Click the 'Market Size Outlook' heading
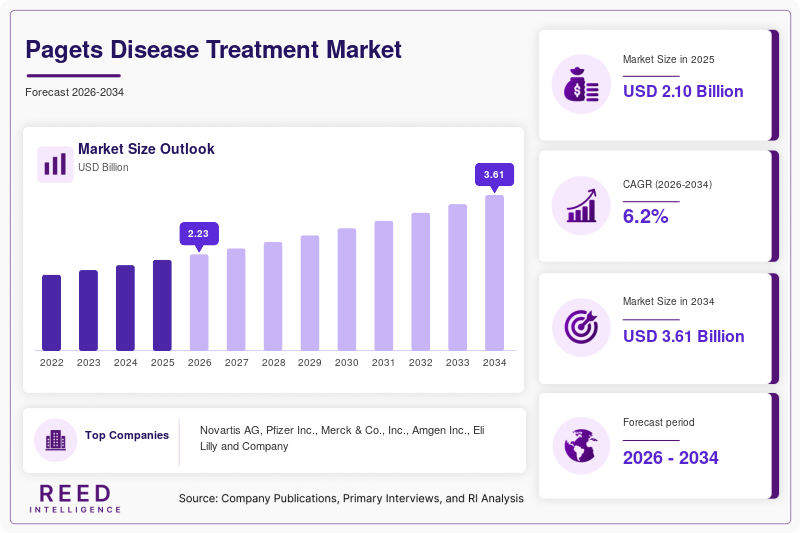800x533 pixels. (146, 149)
